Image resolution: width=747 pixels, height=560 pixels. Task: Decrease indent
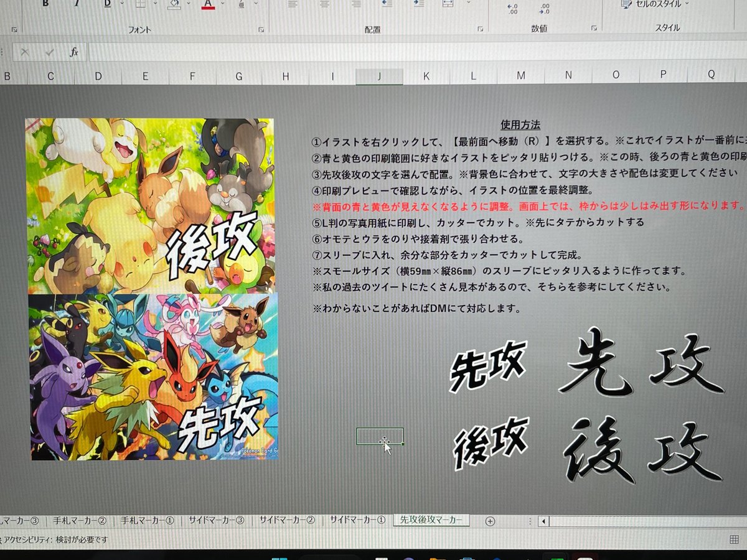[x=387, y=4]
